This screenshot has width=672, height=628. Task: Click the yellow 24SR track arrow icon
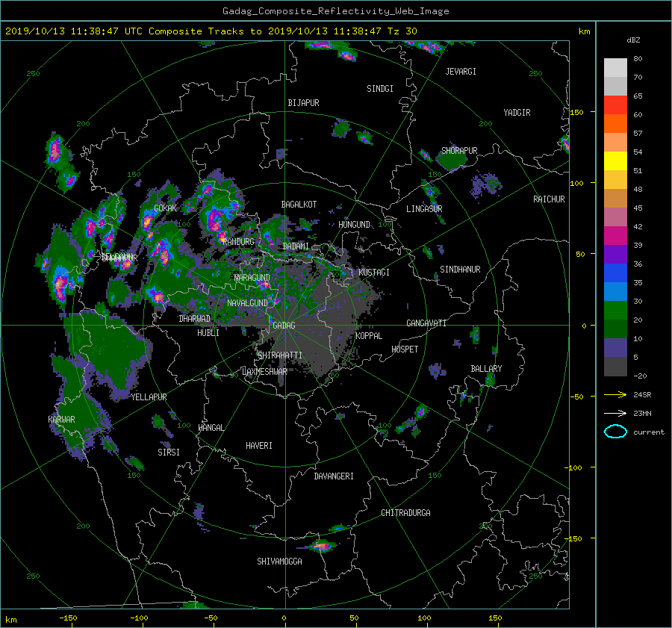coord(615,394)
